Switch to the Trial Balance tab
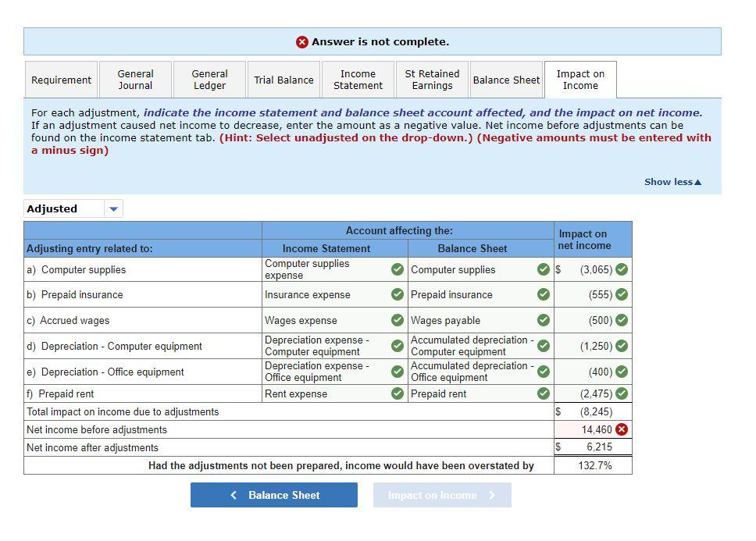Image resolution: width=756 pixels, height=541 pixels. (x=284, y=80)
